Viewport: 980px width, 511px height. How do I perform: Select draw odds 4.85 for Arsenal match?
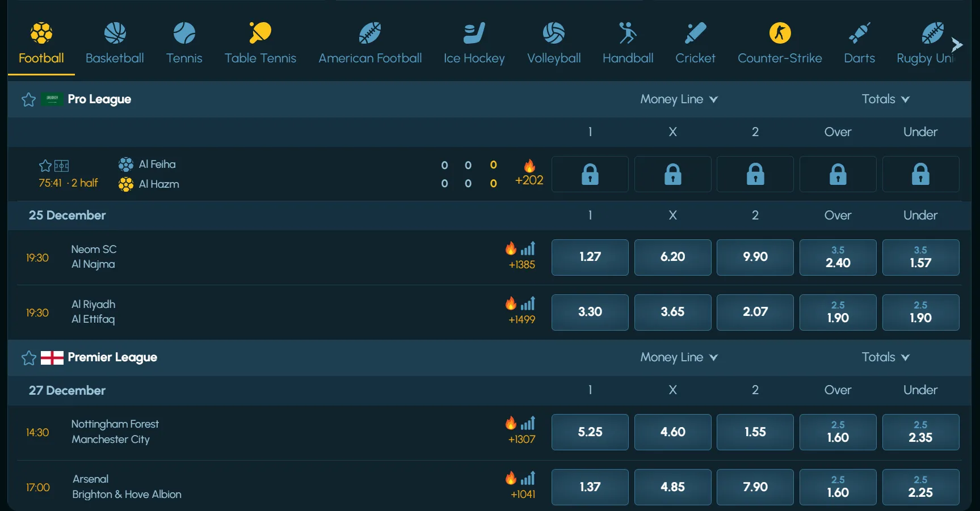pyautogui.click(x=672, y=487)
